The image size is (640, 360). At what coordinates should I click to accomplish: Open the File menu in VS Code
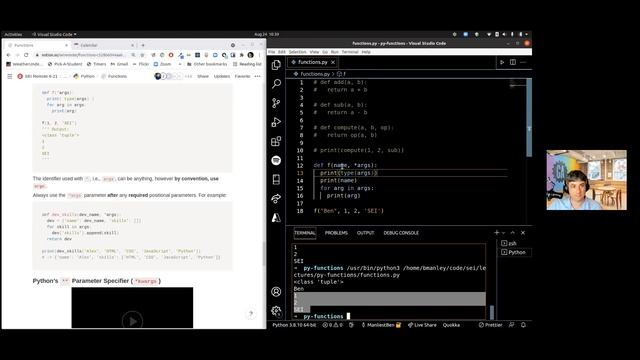pos(271,52)
